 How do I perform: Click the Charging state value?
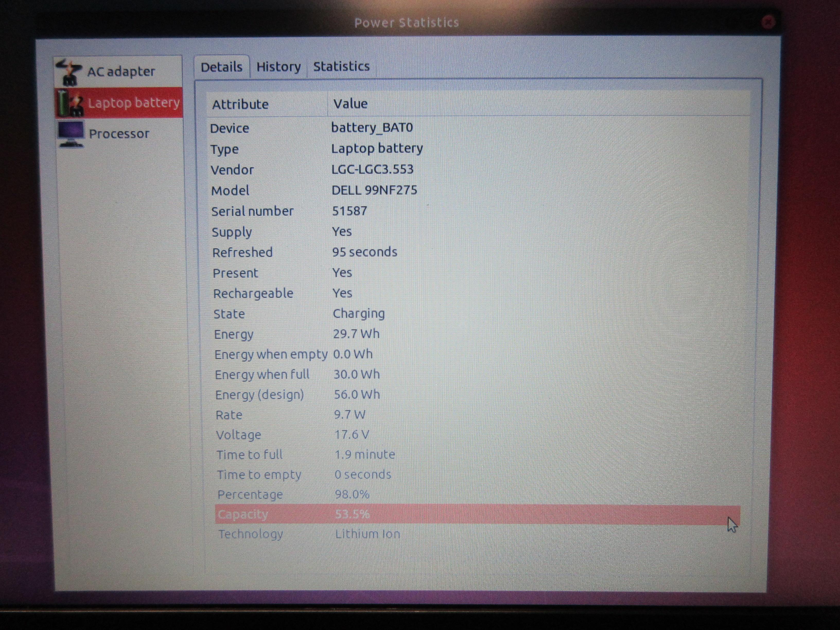[358, 314]
